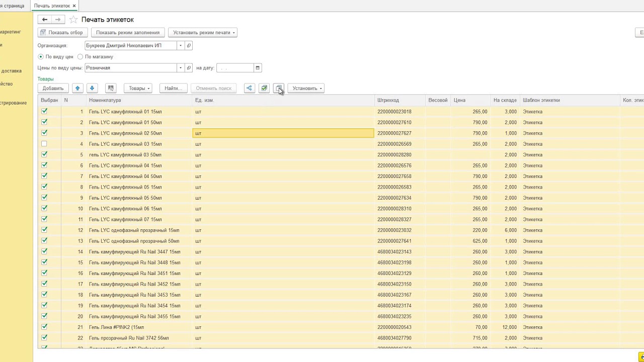The image size is (644, 362).
Task: Click the Выбран column header
Action: [x=49, y=100]
